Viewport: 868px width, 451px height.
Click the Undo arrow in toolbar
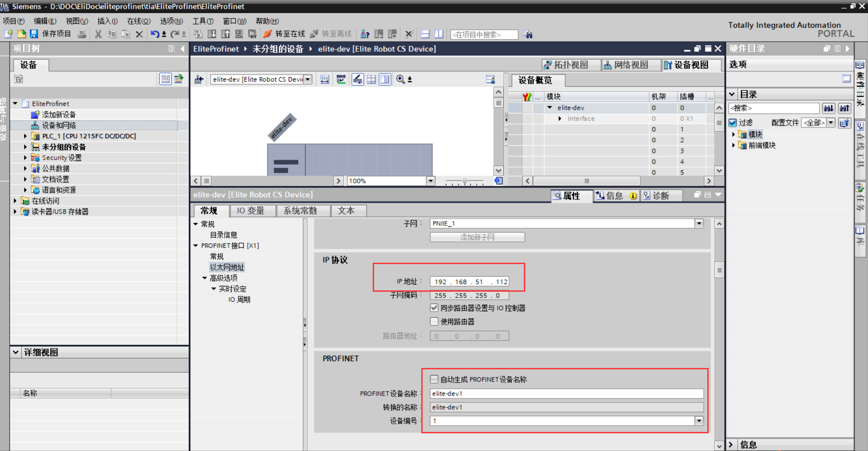pos(155,34)
